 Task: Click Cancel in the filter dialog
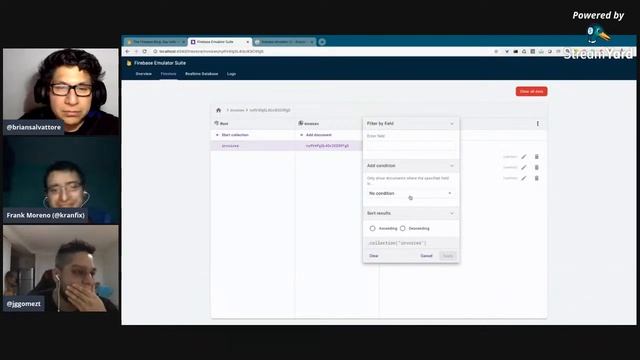[x=426, y=256]
